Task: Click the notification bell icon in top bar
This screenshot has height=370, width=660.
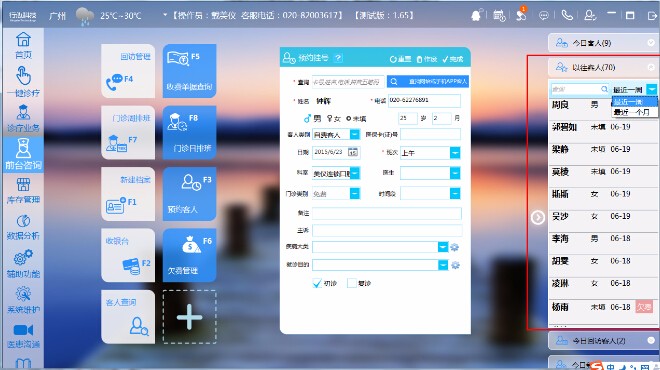Action: (476, 16)
